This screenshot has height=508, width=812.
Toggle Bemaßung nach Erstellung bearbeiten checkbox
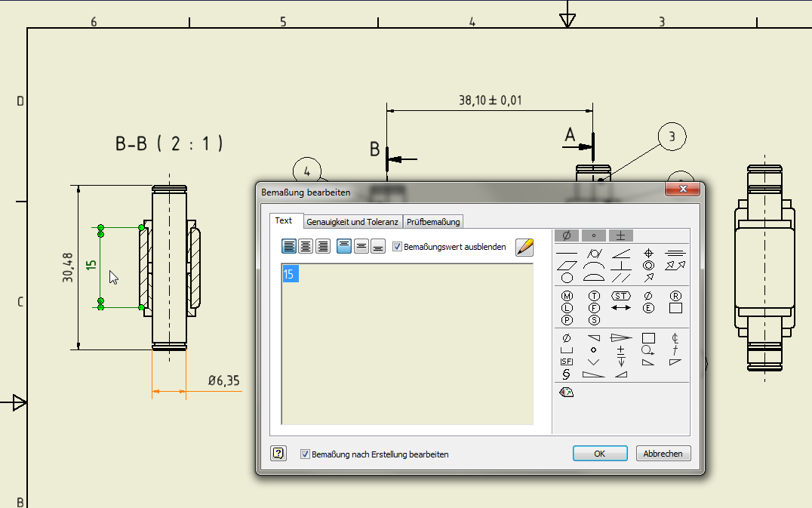pos(305,454)
